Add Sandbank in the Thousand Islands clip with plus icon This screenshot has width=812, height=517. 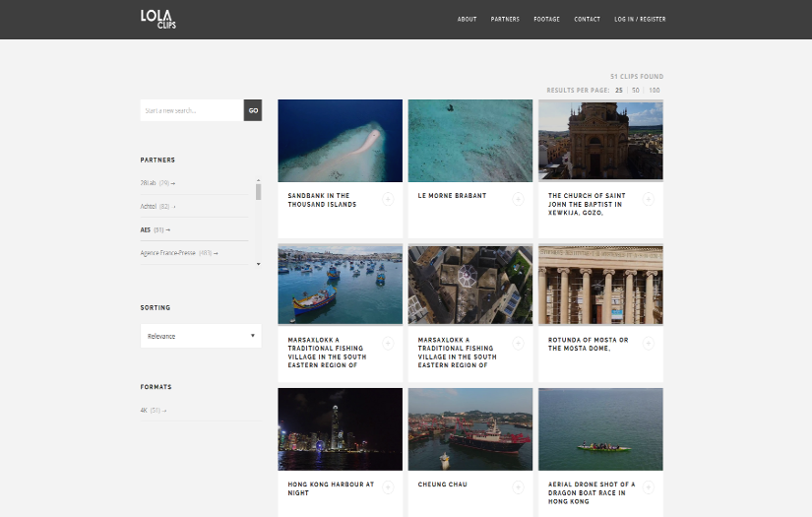[x=388, y=200]
